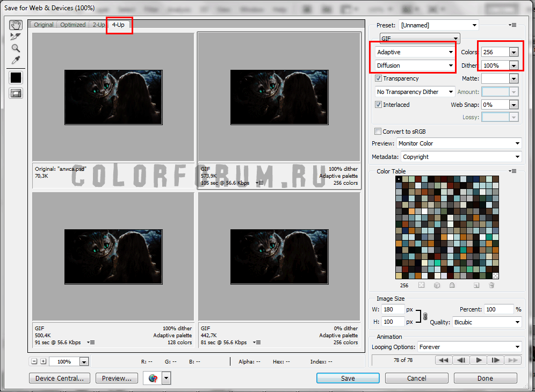The width and height of the screenshot is (535, 392).
Task: Click the Image Size width field
Action: coord(393,309)
